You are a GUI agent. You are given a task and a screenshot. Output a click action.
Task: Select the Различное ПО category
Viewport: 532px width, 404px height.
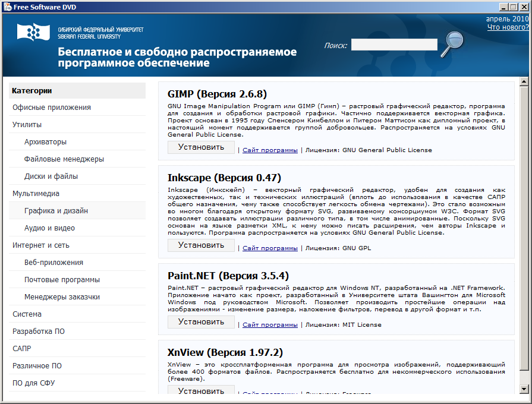tap(77, 366)
